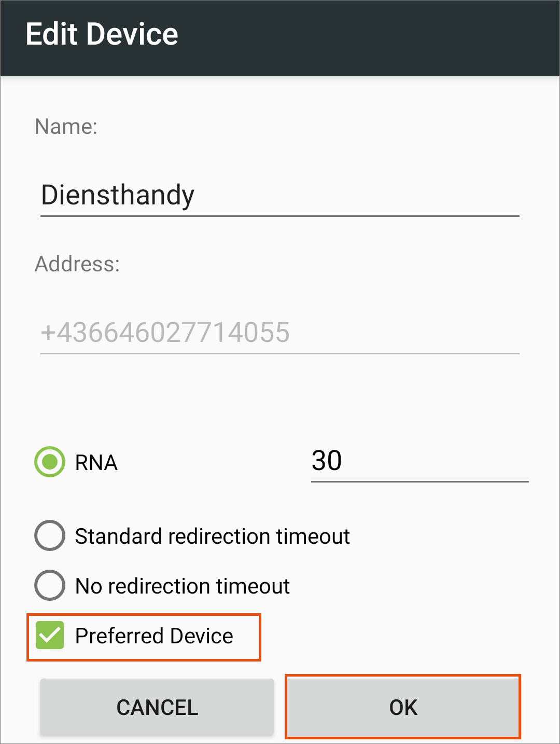560x744 pixels.
Task: Click the empty dark header bar area
Action: tap(373, 37)
